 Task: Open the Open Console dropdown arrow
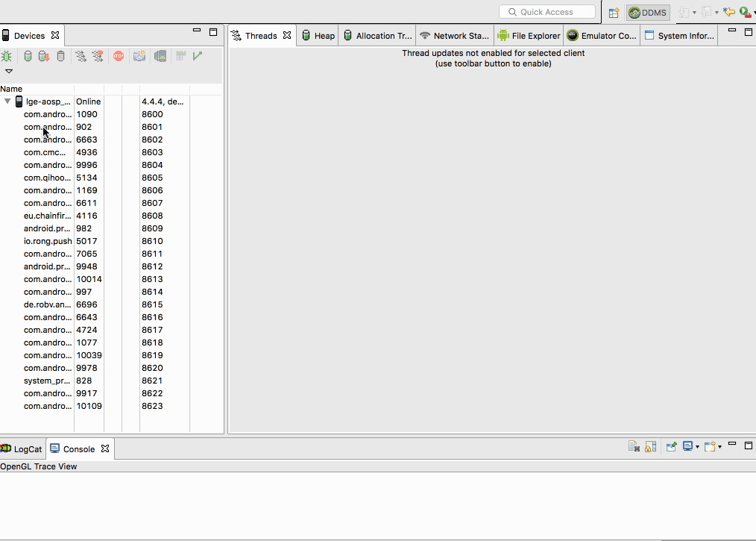(719, 447)
